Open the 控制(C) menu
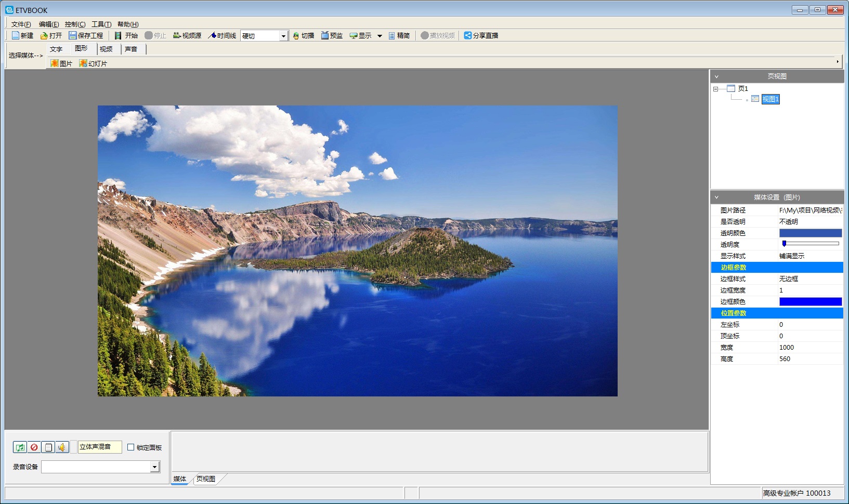 click(x=75, y=24)
